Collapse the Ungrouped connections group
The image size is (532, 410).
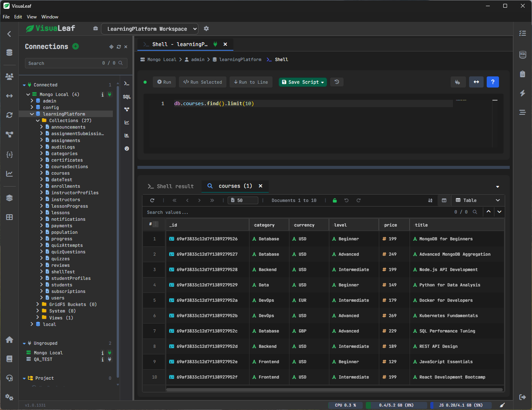[24, 343]
